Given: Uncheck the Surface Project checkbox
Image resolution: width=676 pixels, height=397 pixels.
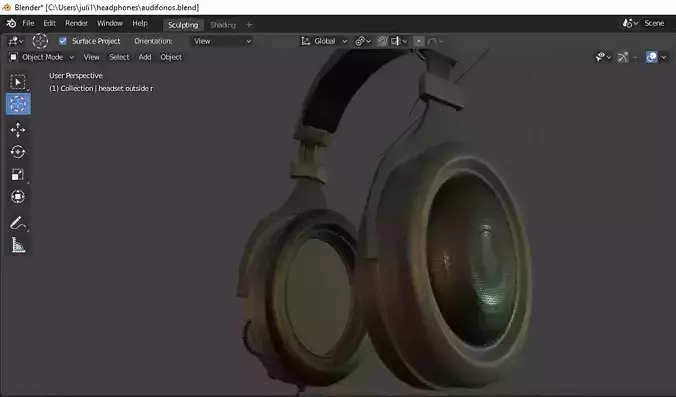Looking at the screenshot, I should point(63,41).
